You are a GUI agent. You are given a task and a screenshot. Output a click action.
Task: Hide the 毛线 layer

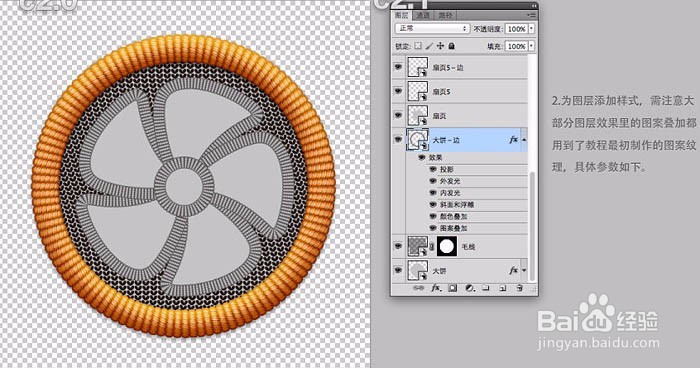tap(398, 246)
